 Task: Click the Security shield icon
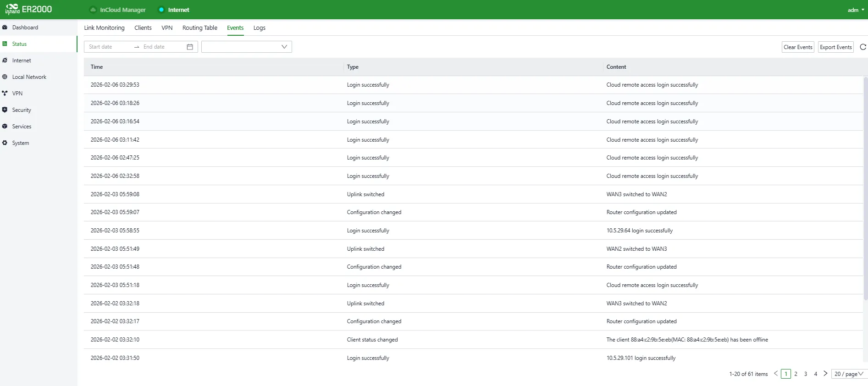pos(5,110)
